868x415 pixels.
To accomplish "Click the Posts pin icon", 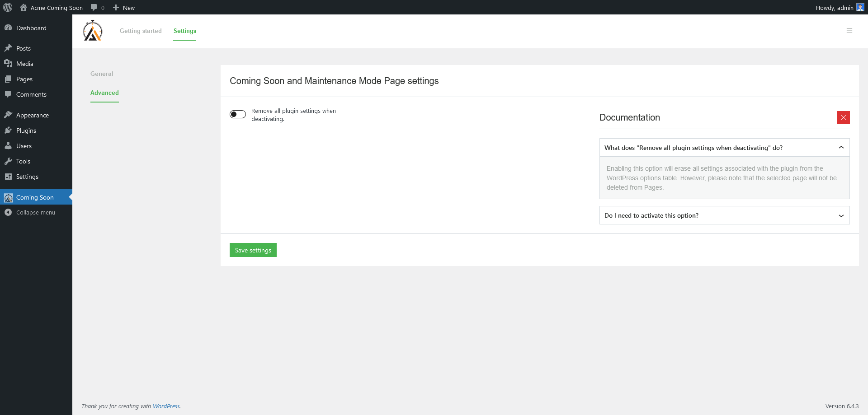I will 8,48.
